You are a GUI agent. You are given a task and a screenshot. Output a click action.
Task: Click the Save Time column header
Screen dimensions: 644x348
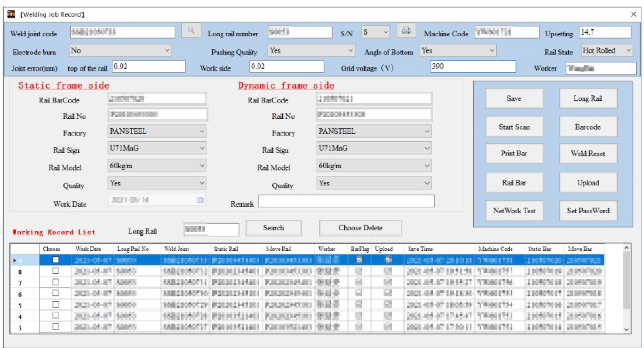pyautogui.click(x=420, y=249)
